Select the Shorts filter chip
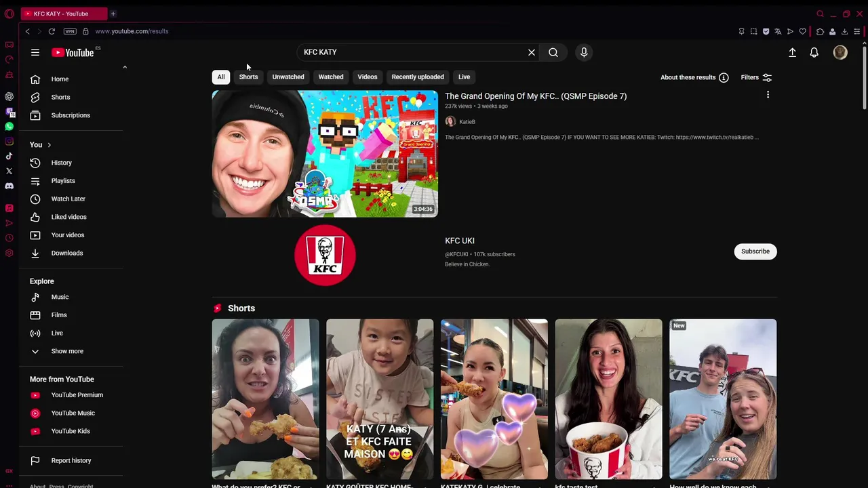868x488 pixels. [248, 77]
